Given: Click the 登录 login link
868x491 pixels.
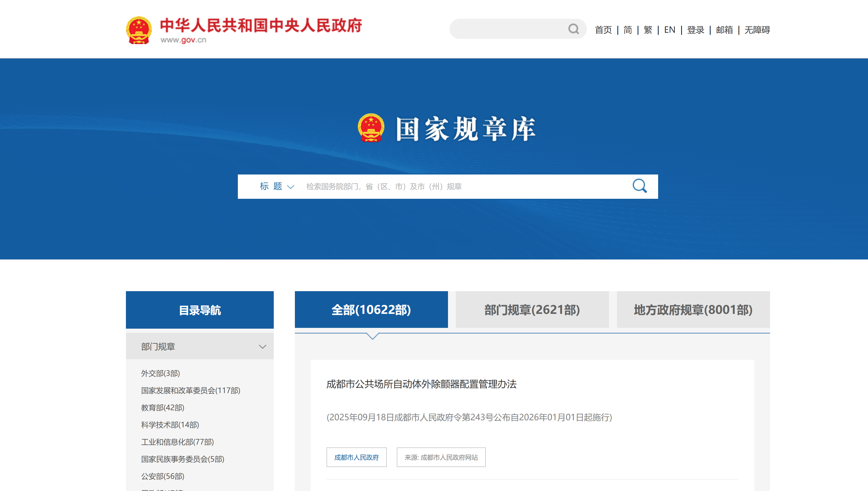Looking at the screenshot, I should (695, 30).
